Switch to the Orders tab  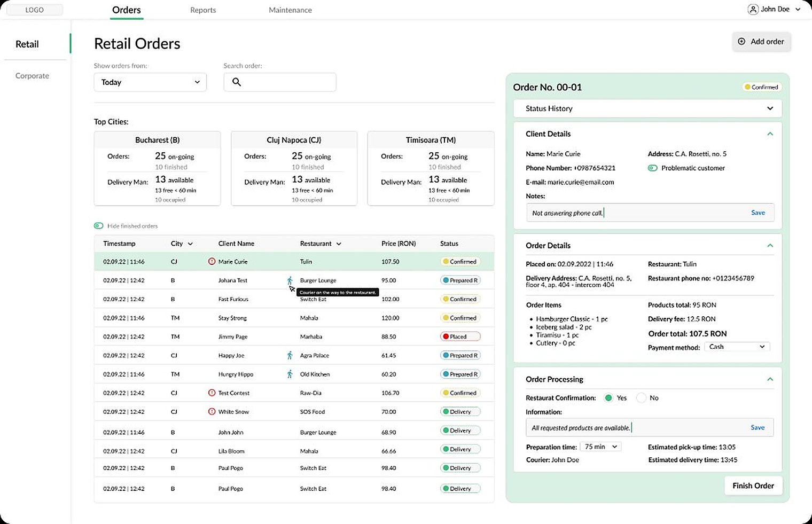pyautogui.click(x=127, y=10)
